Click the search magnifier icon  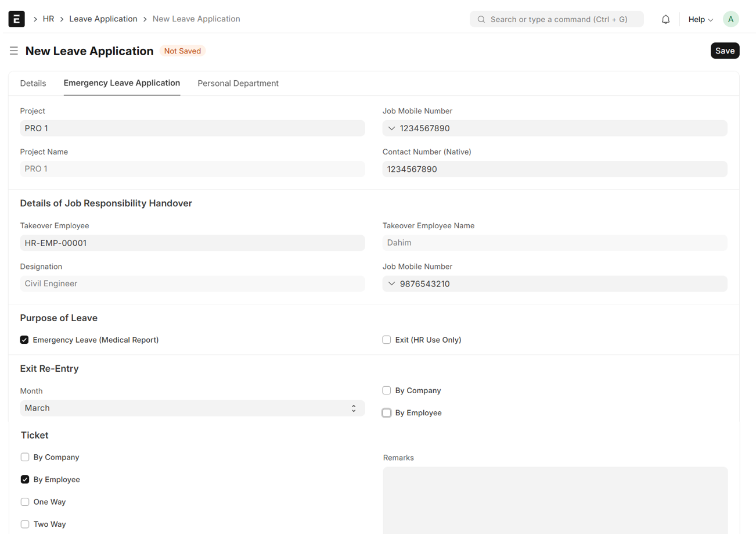[481, 19]
